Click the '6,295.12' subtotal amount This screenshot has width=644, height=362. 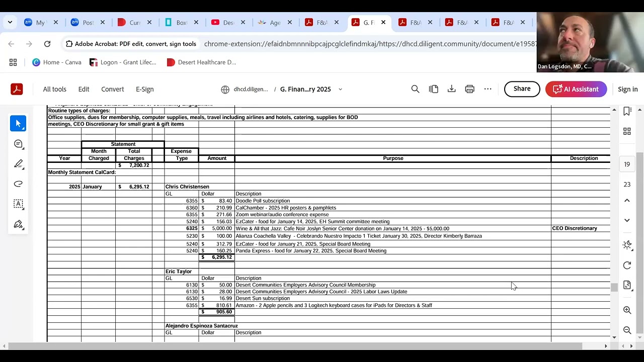217,257
